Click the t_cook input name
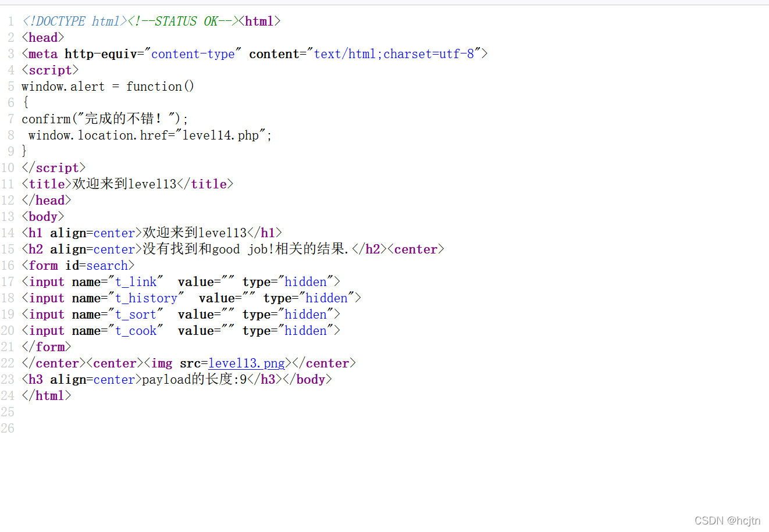Viewport: 769px width, 532px height. 136,331
